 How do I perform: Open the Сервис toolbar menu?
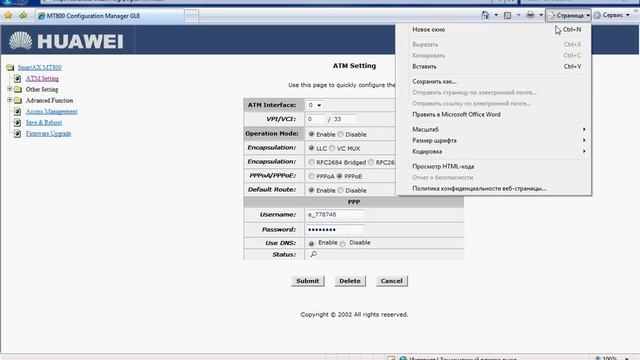pos(612,15)
